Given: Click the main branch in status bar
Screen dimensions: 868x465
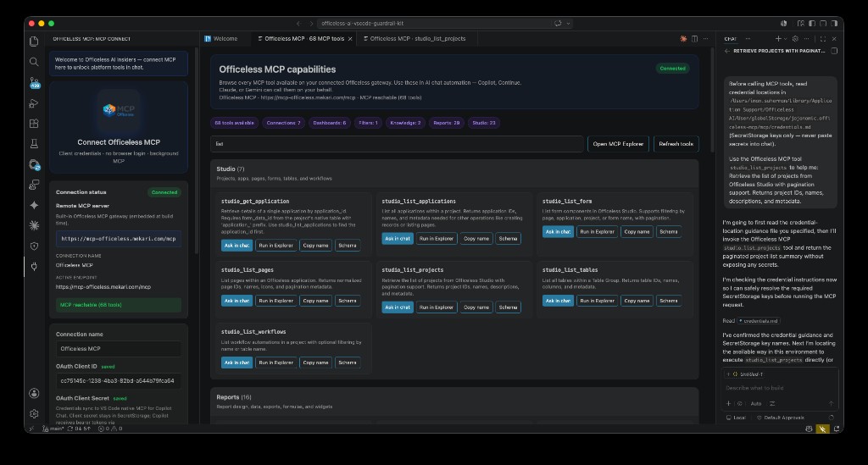Looking at the screenshot, I should (53, 429).
